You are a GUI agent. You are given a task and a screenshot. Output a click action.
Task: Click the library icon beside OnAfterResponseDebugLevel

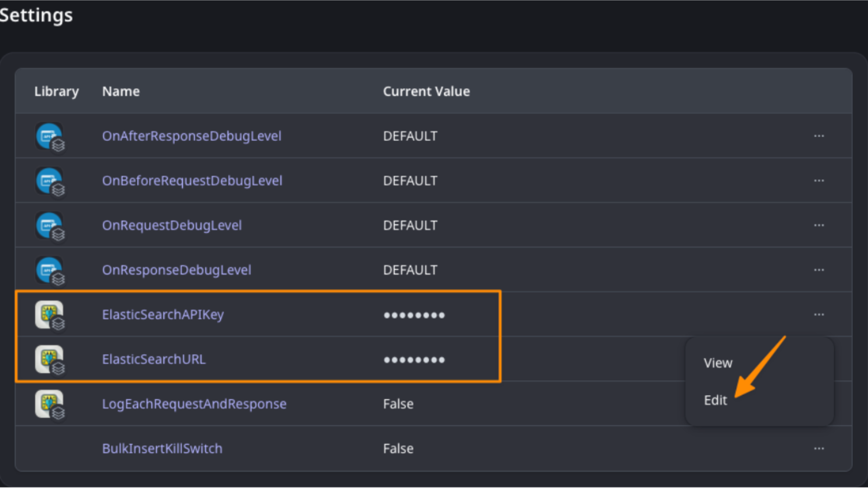pyautogui.click(x=50, y=136)
